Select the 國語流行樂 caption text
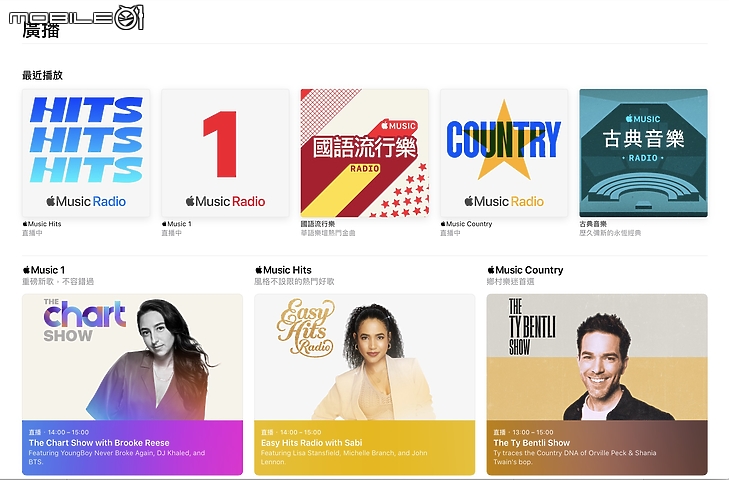Screen dimensions: 729x480 pyautogui.click(x=318, y=224)
